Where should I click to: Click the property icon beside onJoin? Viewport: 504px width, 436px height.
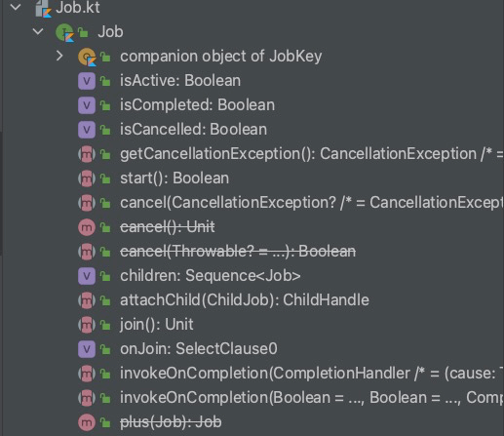(x=87, y=349)
